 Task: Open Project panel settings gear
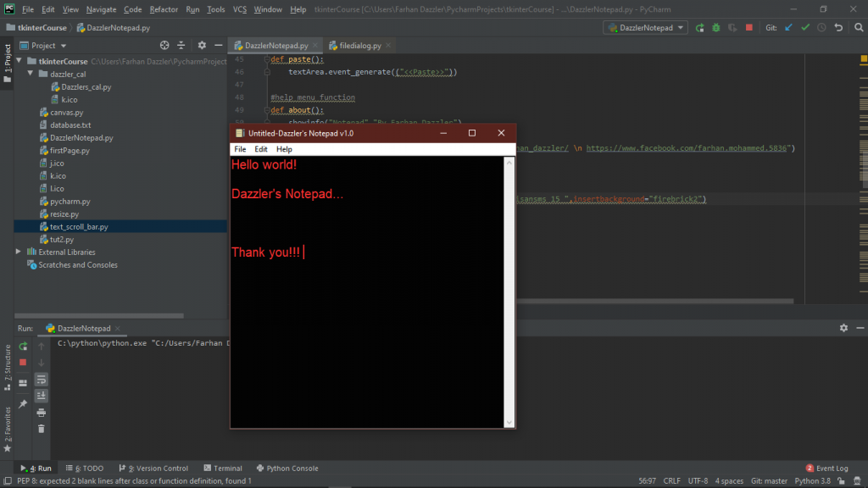pyautogui.click(x=202, y=46)
